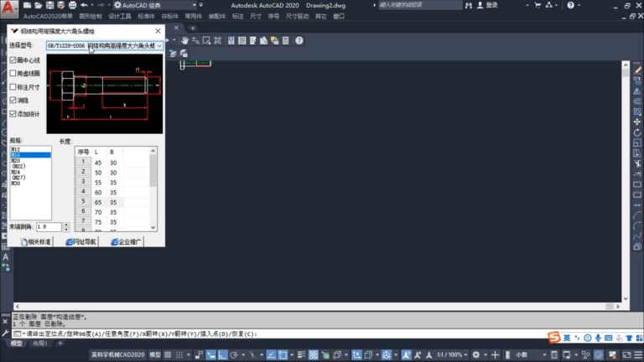Open the AutoCAD2020菜单 menu
The height and width of the screenshot is (362, 644).
(x=48, y=17)
